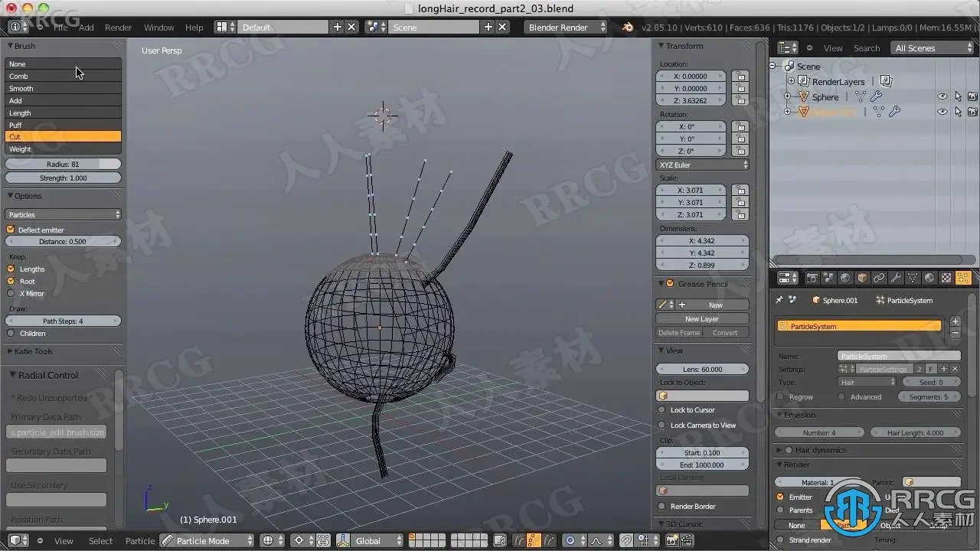Image resolution: width=980 pixels, height=551 pixels.
Task: Enable the X Mirror checkbox
Action: tap(11, 293)
